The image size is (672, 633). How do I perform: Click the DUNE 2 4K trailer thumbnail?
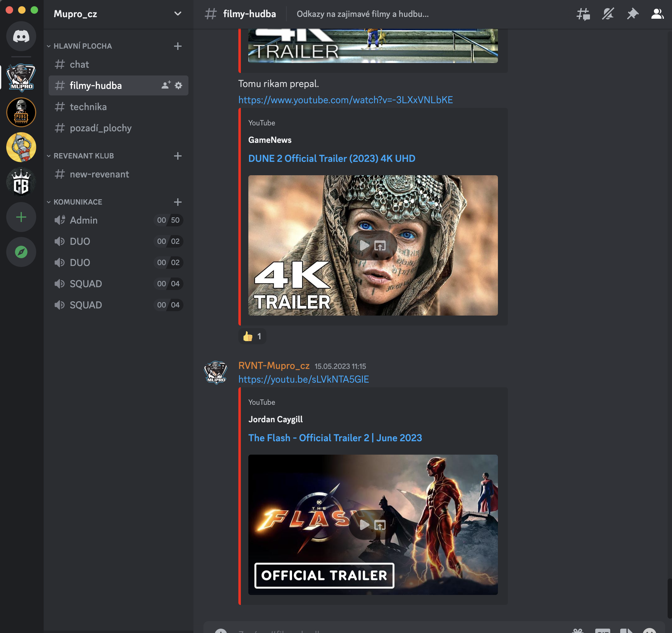[x=373, y=245]
